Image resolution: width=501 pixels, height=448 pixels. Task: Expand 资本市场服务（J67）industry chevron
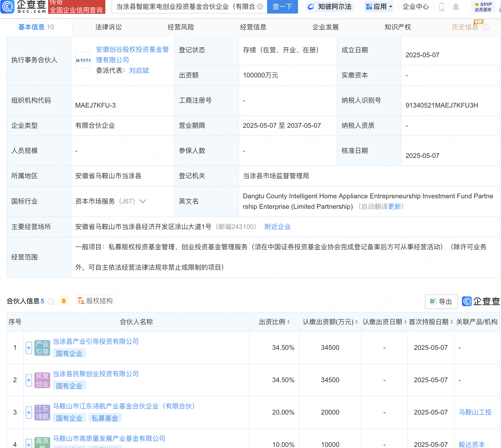[143, 201]
